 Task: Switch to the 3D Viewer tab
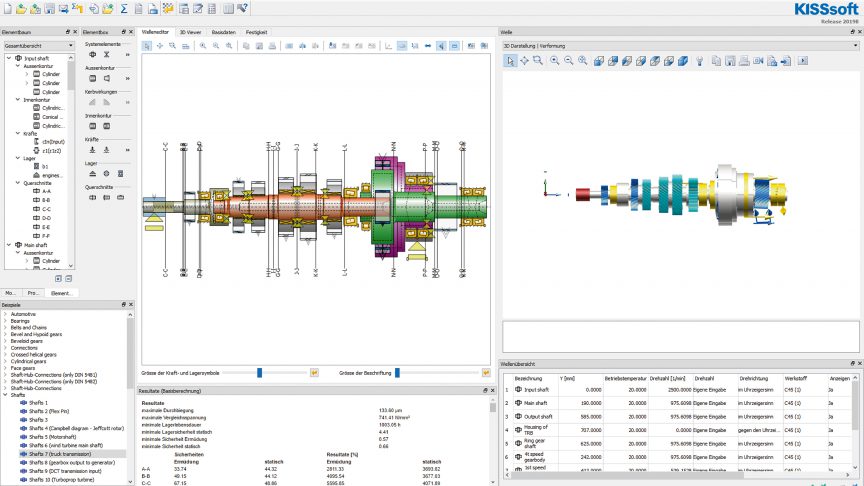point(191,33)
